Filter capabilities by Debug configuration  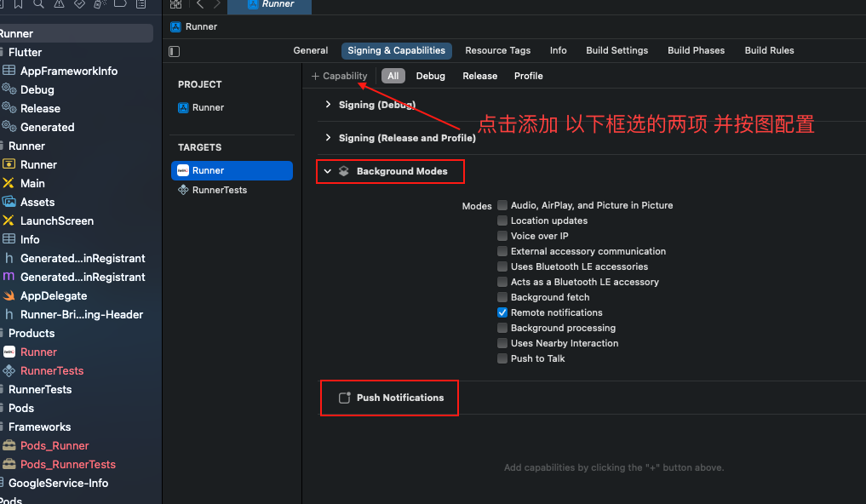click(430, 76)
